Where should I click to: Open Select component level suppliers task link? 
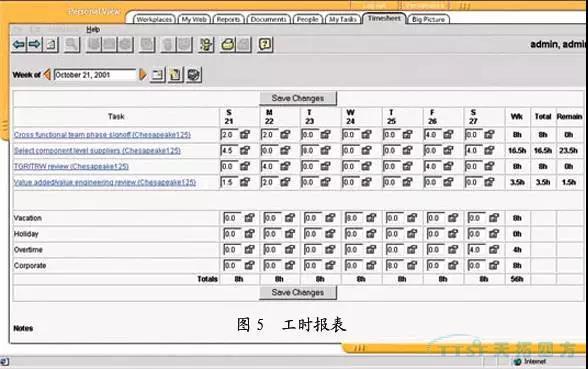point(97,150)
